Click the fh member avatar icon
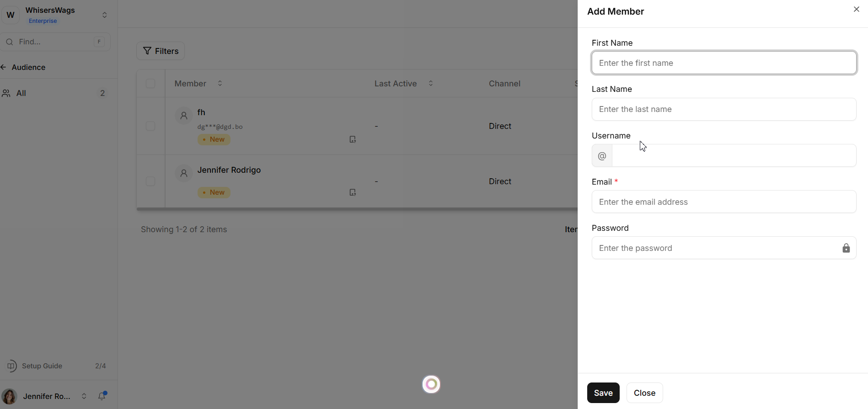 tap(184, 116)
